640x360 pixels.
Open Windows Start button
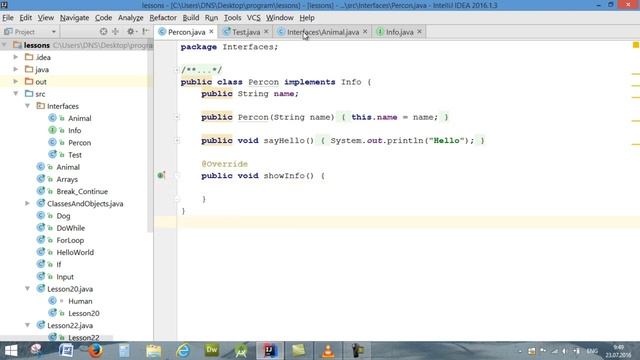[11, 351]
